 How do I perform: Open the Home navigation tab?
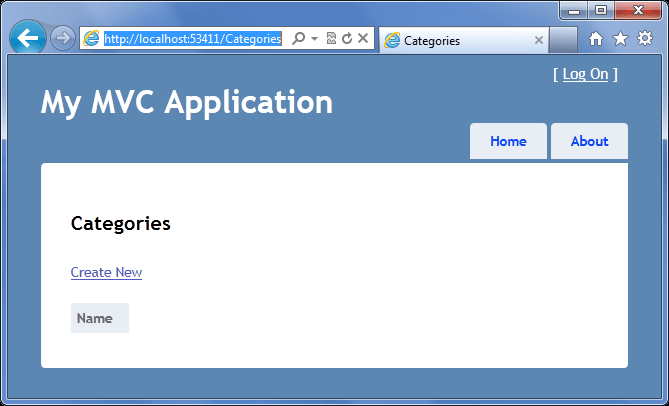(508, 141)
